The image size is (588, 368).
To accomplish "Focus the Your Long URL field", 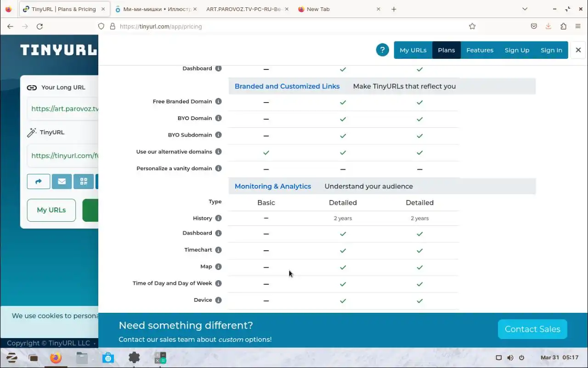I will (x=63, y=109).
